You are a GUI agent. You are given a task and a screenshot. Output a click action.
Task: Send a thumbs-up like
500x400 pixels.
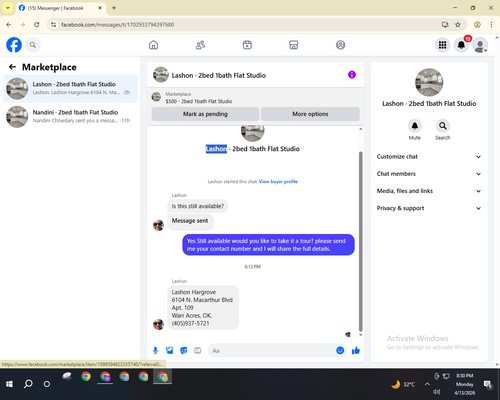356,350
